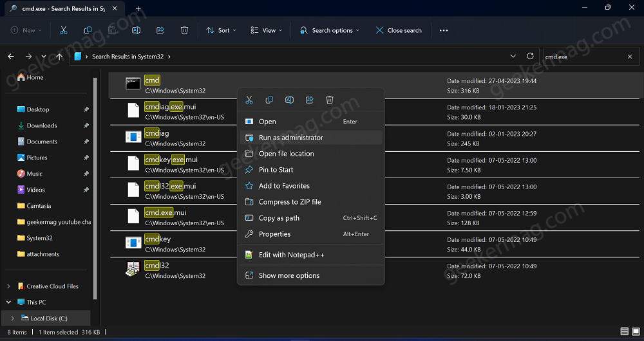Click the cmdkey application icon
Image resolution: width=644 pixels, height=341 pixels.
tap(133, 243)
